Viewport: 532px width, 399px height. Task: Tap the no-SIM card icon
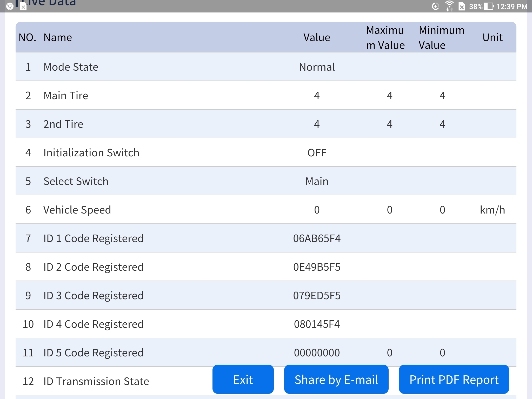pos(462,6)
